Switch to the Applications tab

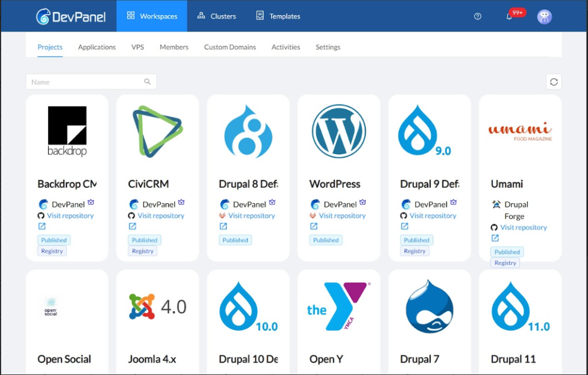coord(96,47)
